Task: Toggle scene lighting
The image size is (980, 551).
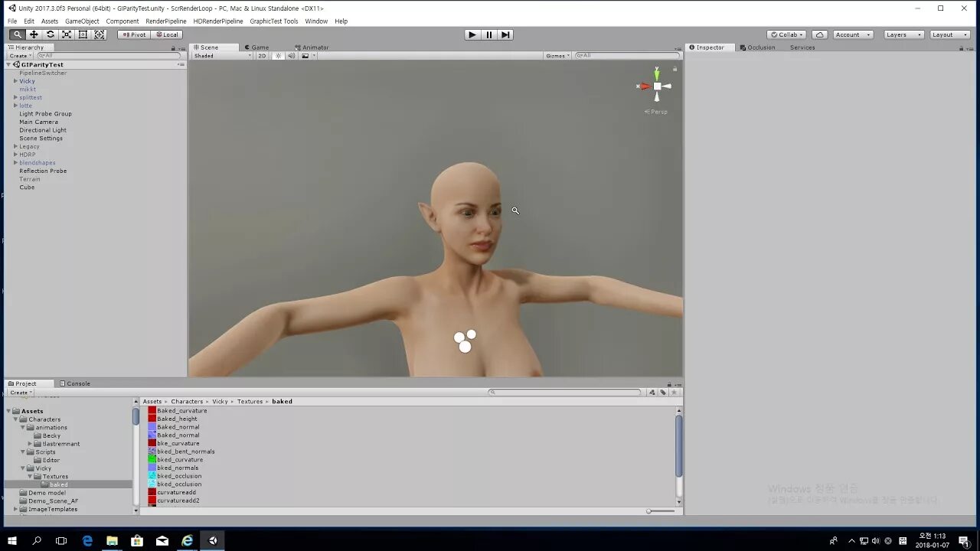Action: point(279,56)
